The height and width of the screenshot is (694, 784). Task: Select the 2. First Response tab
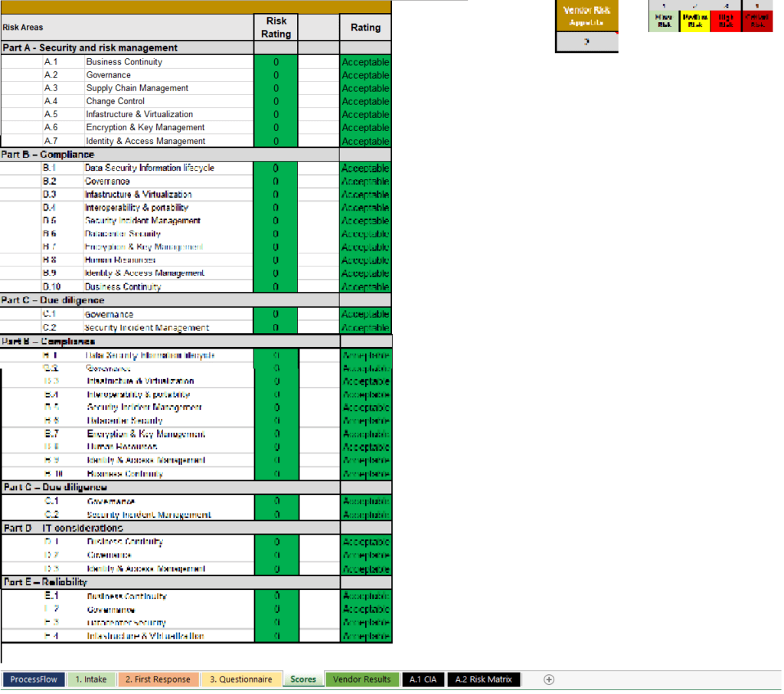pyautogui.click(x=158, y=679)
